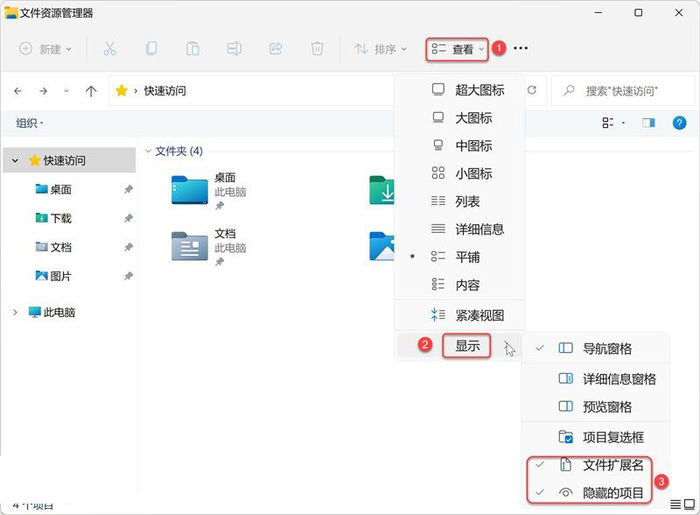Click the Cut scissors icon in toolbar

click(110, 49)
